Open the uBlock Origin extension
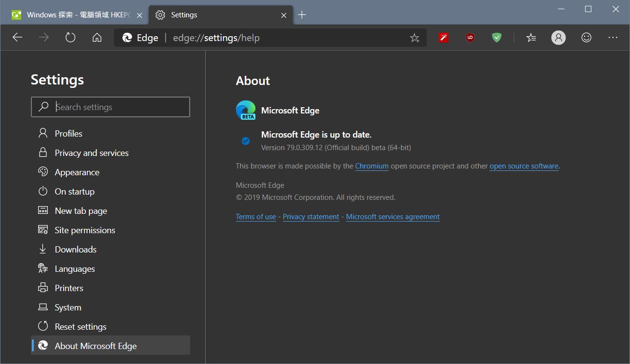This screenshot has width=630, height=364. coord(470,37)
